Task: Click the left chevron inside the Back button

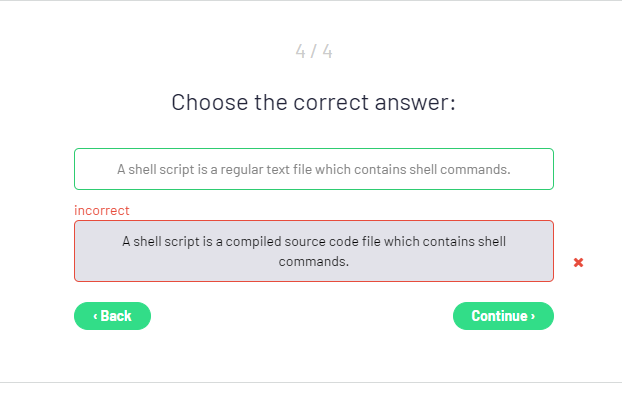Action: pyautogui.click(x=95, y=316)
